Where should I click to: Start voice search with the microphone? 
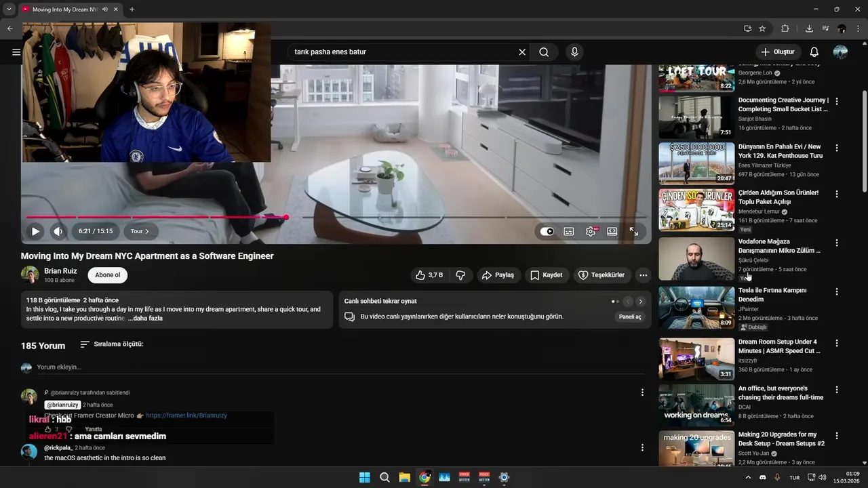[x=574, y=52]
